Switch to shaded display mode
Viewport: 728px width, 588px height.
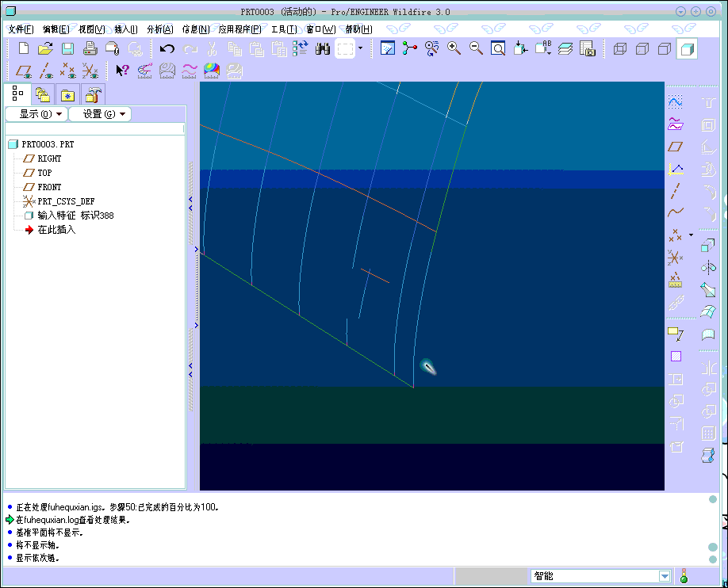click(687, 48)
